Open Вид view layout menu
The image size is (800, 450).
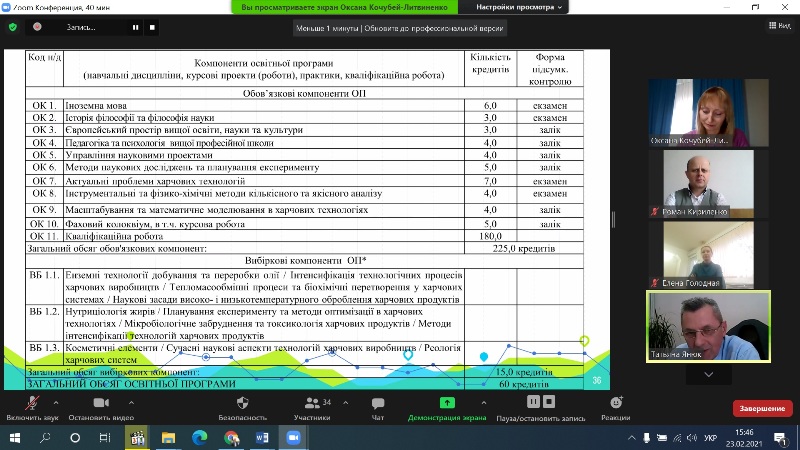coord(780,26)
